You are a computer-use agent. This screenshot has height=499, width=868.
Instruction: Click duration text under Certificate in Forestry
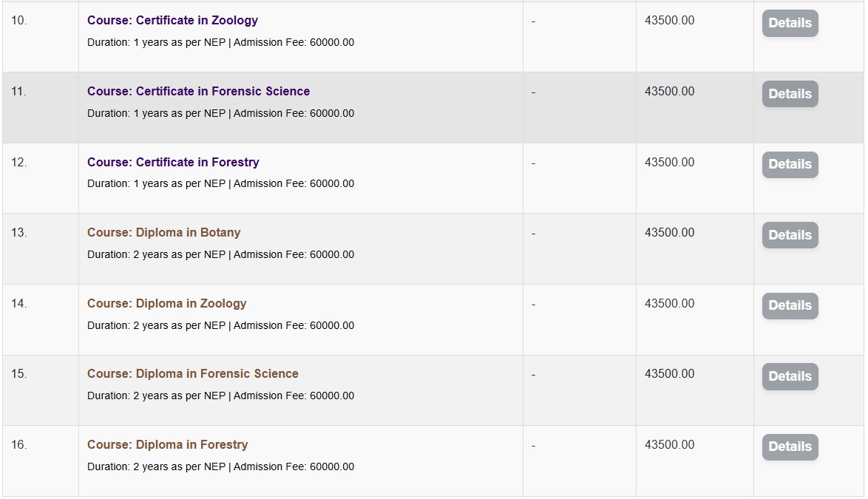220,183
